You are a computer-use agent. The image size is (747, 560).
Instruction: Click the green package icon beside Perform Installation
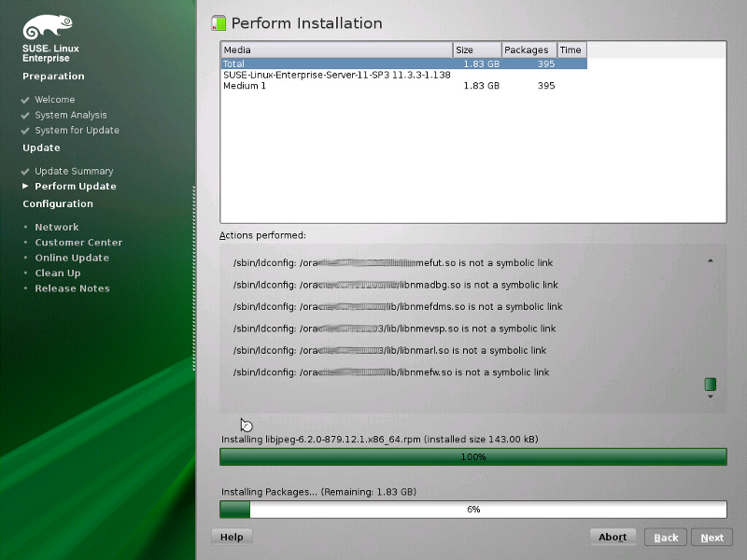[218, 22]
